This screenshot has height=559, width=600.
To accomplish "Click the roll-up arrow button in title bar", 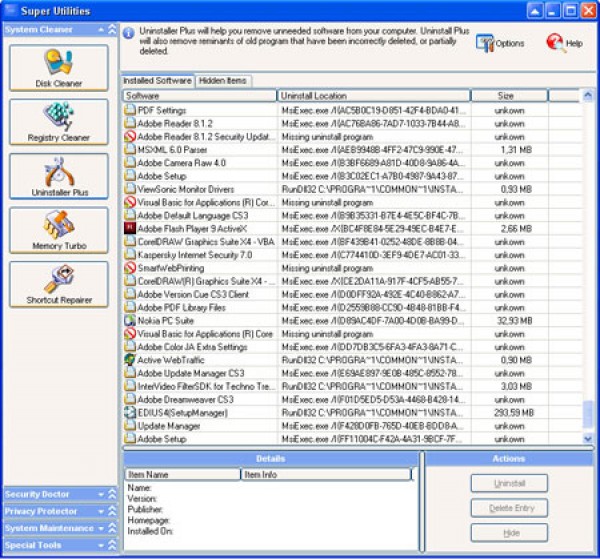I will (535, 11).
